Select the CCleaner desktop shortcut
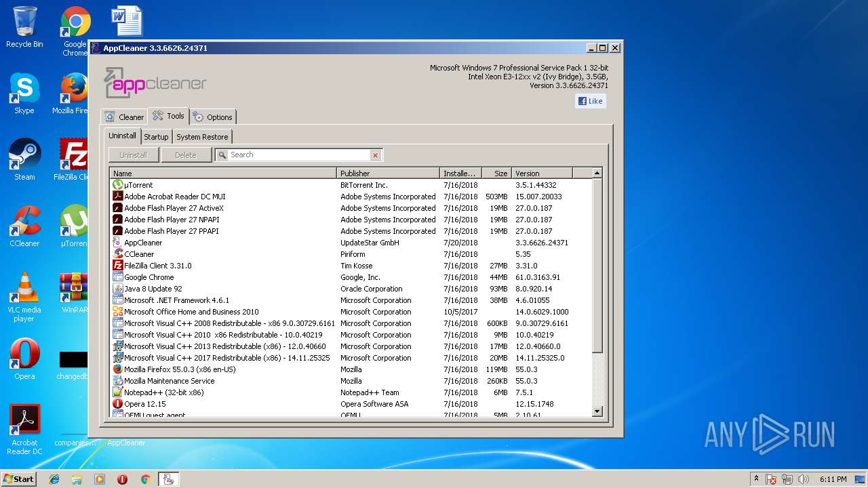Viewport: 868px width, 488px height. [x=24, y=226]
